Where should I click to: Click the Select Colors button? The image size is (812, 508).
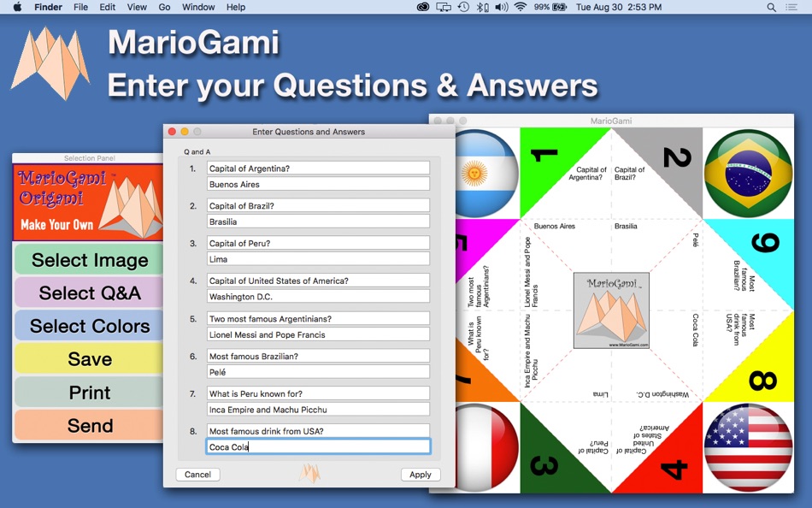pyautogui.click(x=89, y=326)
